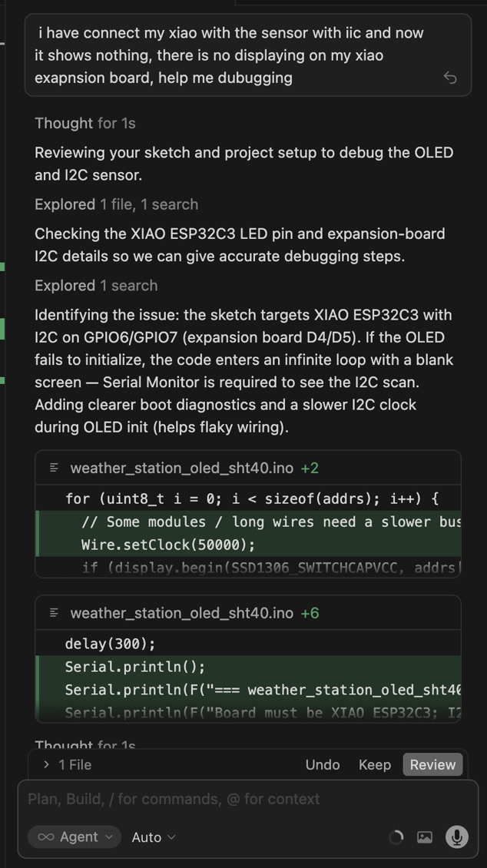This screenshot has width=487, height=868.
Task: Click the Review button
Action: point(432,764)
